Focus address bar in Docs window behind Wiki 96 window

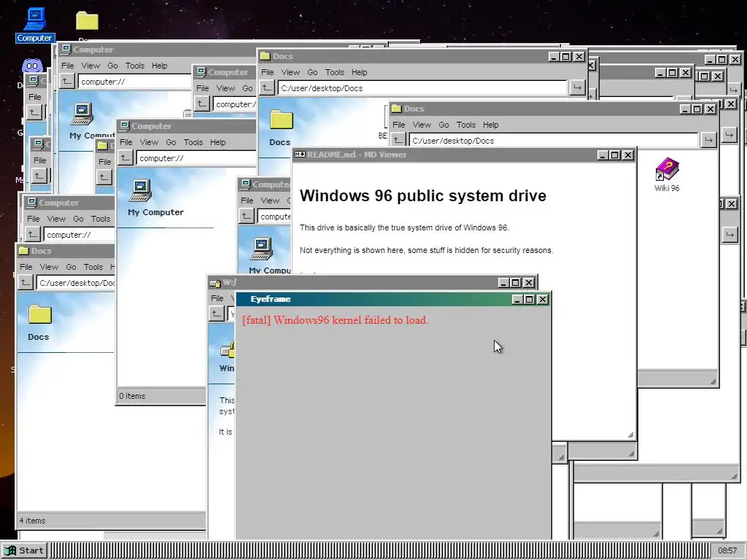[422, 88]
